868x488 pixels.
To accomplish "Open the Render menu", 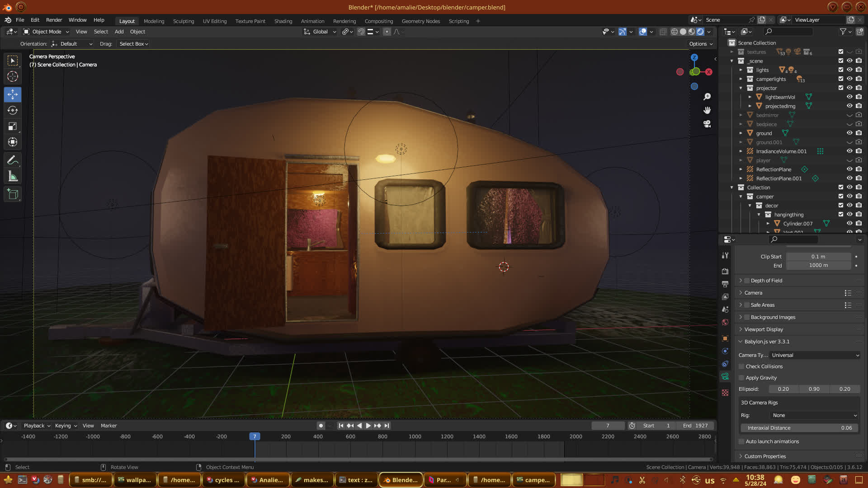I will [x=54, y=20].
